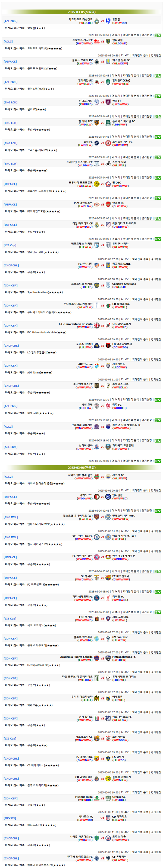The width and height of the screenshot is (163, 868).
Task: Click [ENG WSL] tag beside Chelsea Ladies match
Action: 11,537
